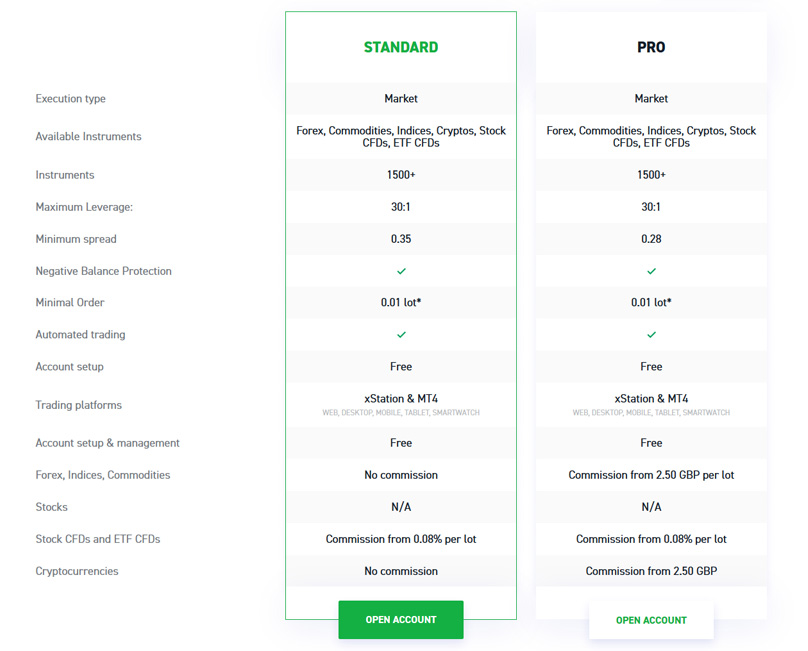
Task: Click the Execution type row label
Action: point(71,98)
